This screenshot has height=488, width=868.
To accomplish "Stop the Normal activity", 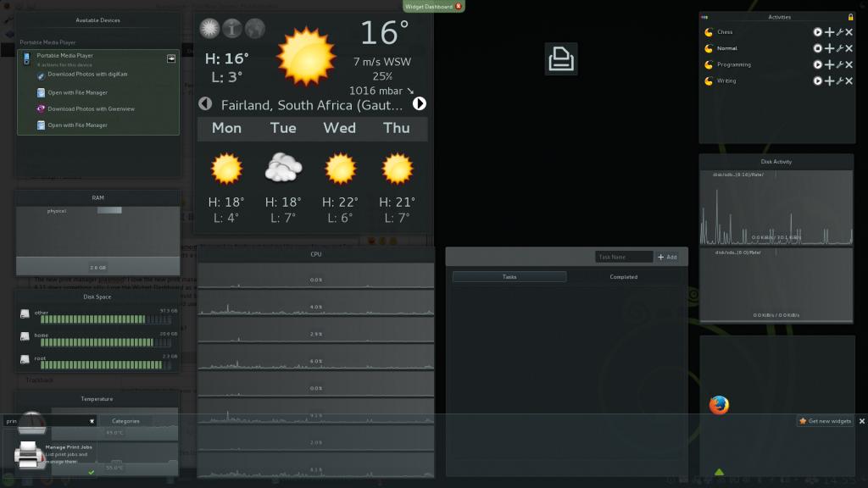I will 817,48.
